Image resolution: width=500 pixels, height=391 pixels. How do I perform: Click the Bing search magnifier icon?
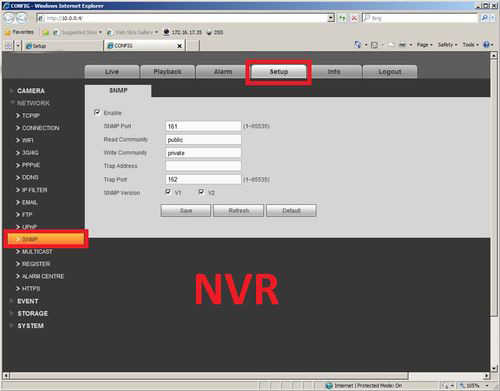(485, 18)
